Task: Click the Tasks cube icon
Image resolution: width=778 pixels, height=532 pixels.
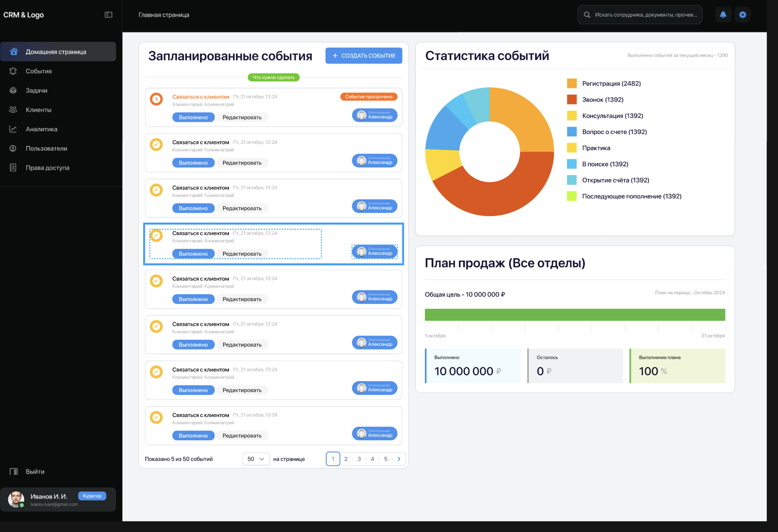Action: point(13,90)
